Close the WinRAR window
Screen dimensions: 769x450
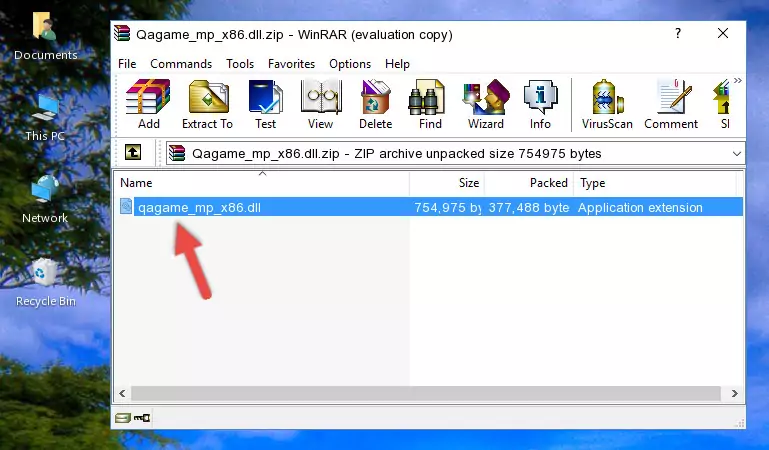point(722,33)
